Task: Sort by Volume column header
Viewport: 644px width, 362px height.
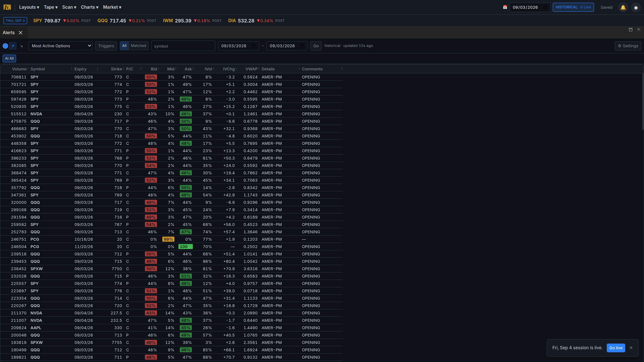Action: 19,69
